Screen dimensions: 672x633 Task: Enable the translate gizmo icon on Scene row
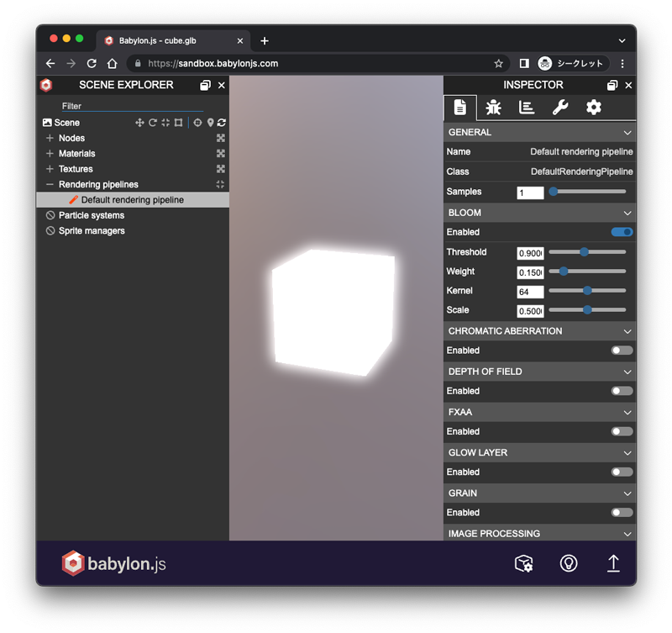pyautogui.click(x=139, y=123)
